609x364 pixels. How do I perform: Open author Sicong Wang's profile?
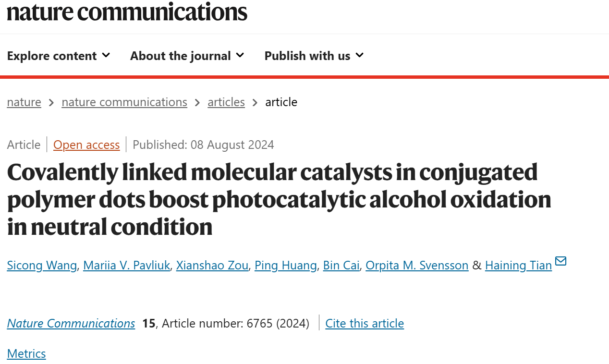click(42, 265)
